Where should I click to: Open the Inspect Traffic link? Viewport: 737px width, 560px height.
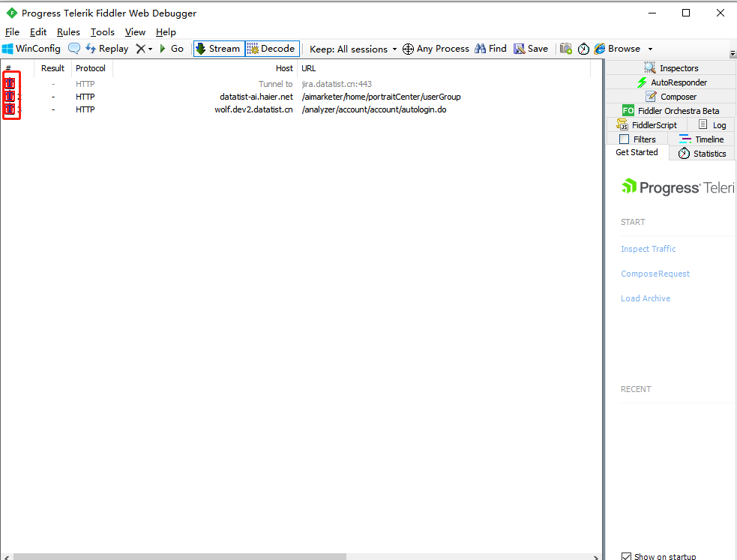[649, 249]
